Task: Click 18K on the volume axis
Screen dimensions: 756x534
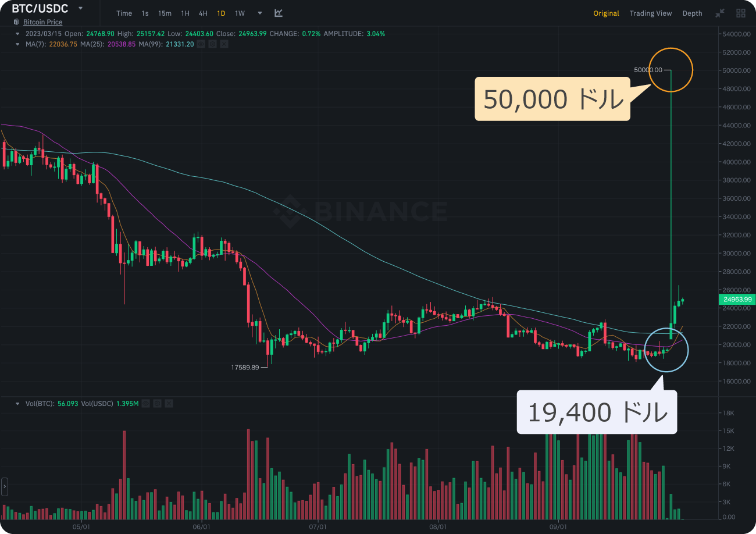Action: 729,412
